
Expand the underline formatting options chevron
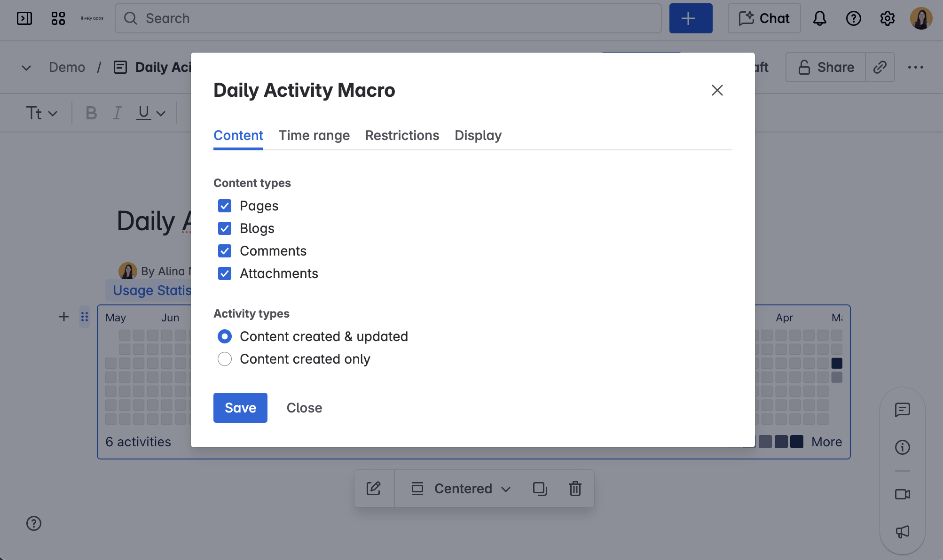tap(161, 113)
